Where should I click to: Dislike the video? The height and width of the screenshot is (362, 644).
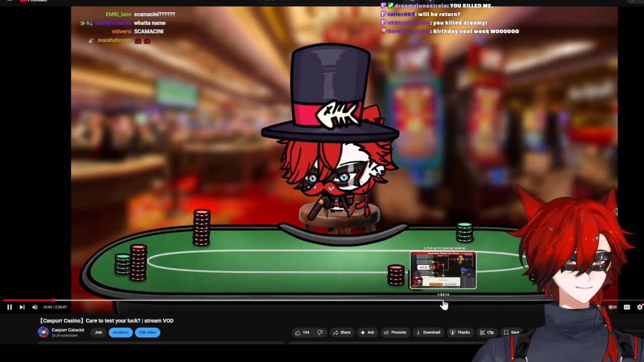click(x=320, y=332)
